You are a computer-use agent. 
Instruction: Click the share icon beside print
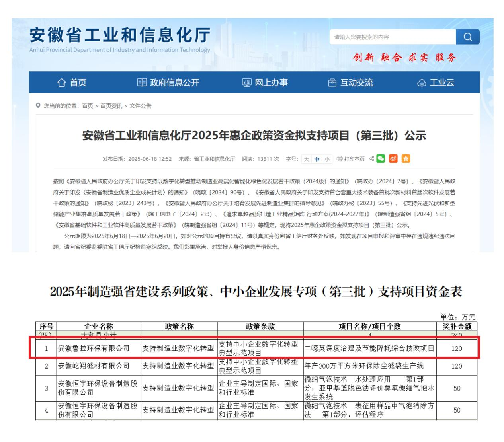click(371, 158)
